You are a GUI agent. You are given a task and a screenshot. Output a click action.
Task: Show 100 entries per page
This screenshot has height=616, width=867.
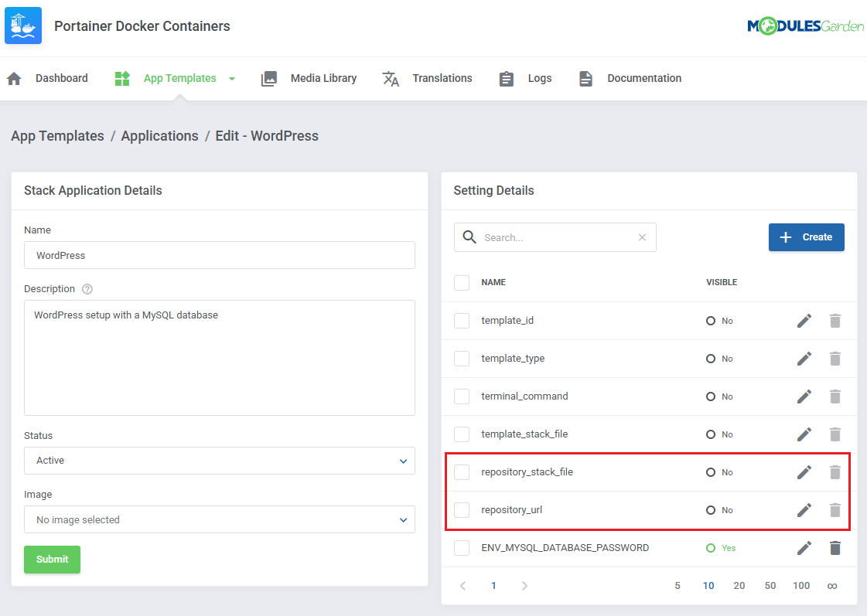click(x=801, y=586)
